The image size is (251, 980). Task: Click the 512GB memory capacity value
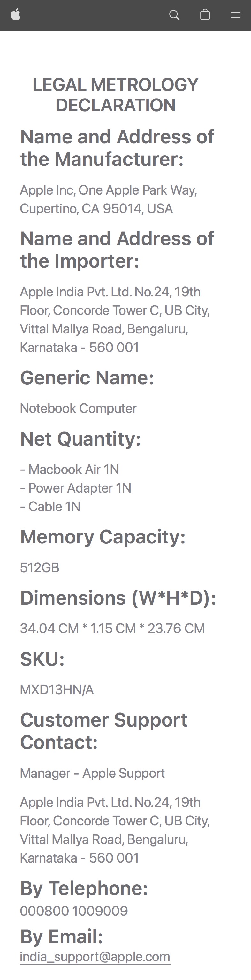[40, 567]
